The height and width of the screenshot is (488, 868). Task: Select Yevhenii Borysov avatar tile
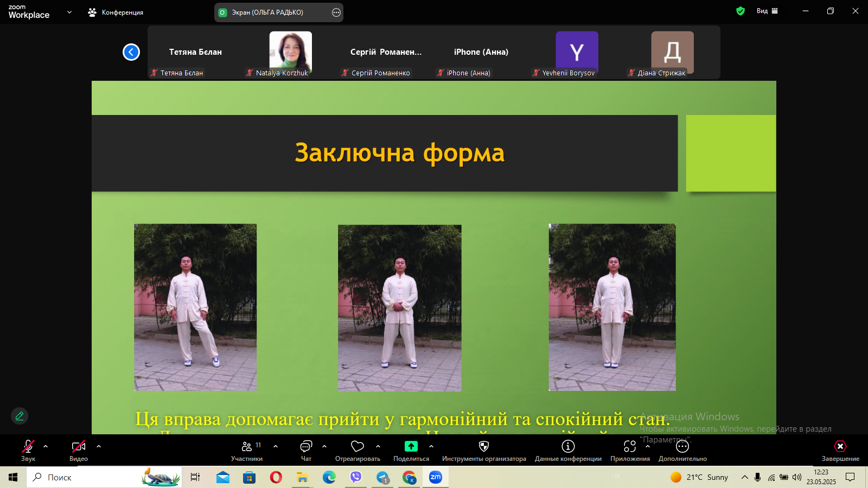(577, 53)
